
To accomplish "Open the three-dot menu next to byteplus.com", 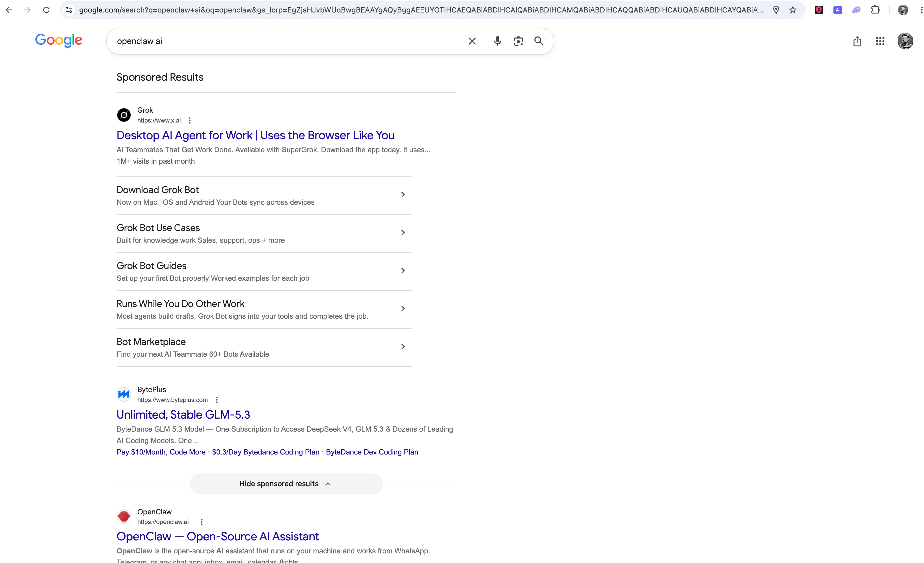I will point(217,400).
